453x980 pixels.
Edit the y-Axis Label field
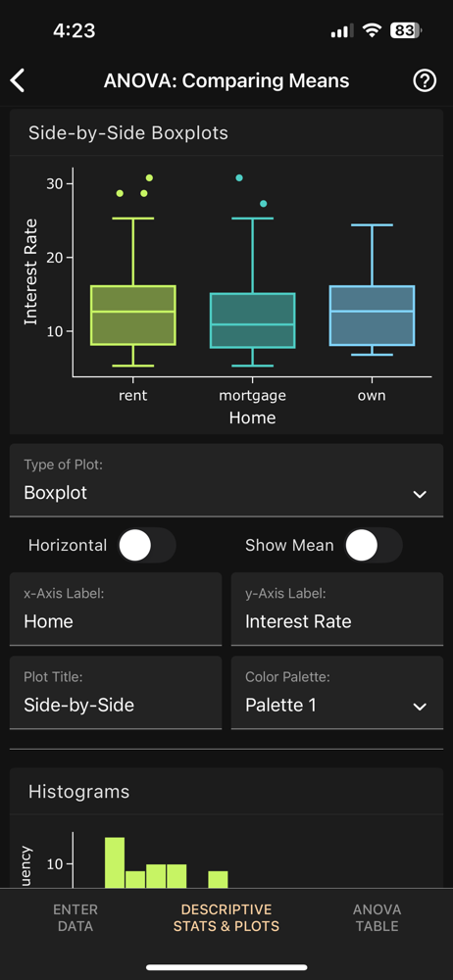[x=337, y=609]
